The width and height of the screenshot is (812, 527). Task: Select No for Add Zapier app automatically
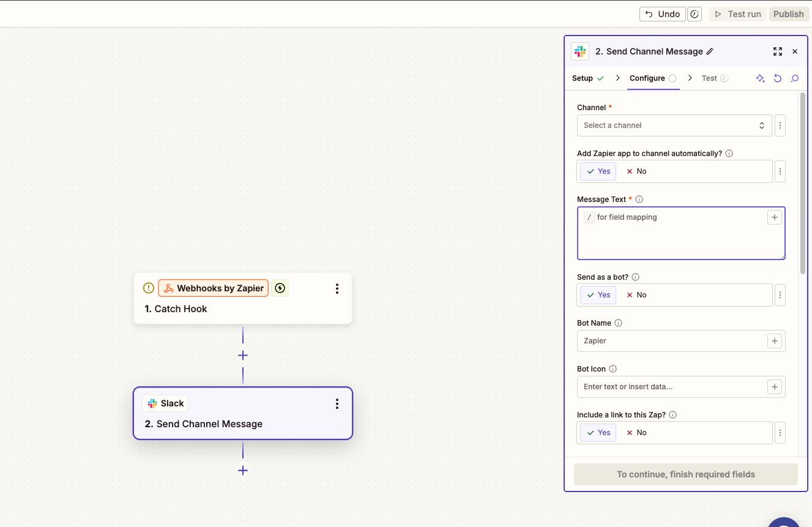[x=636, y=171]
